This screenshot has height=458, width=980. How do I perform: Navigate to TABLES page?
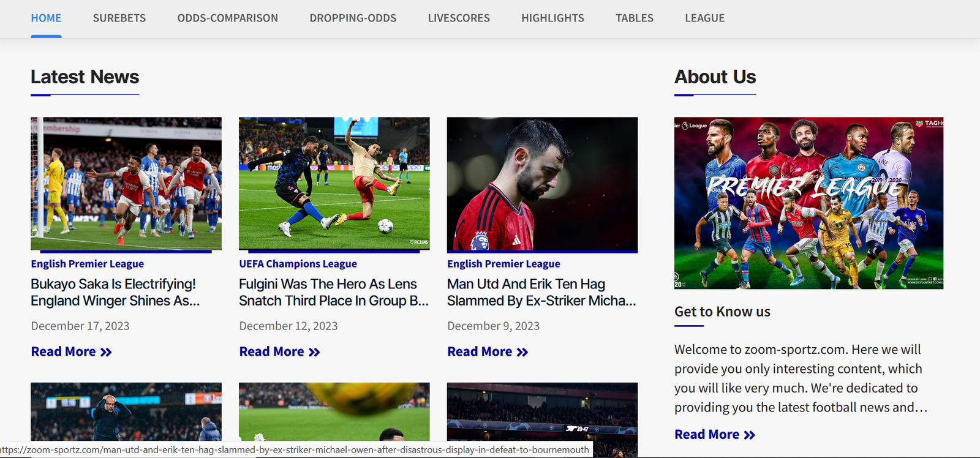click(x=635, y=18)
